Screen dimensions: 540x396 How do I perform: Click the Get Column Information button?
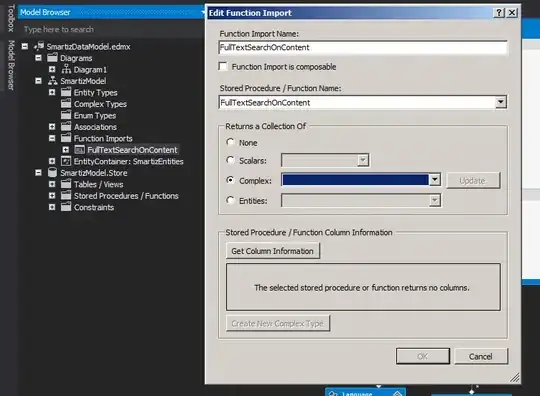[x=273, y=251]
